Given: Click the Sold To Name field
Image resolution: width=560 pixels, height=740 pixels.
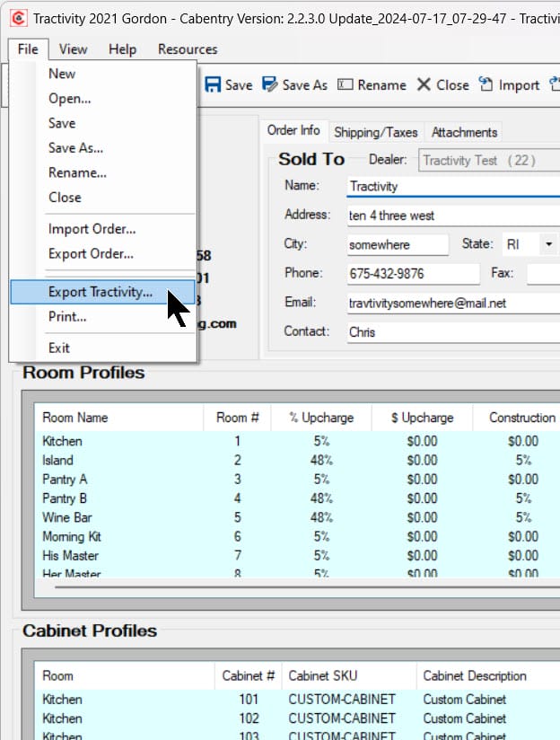Looking at the screenshot, I should 453,187.
